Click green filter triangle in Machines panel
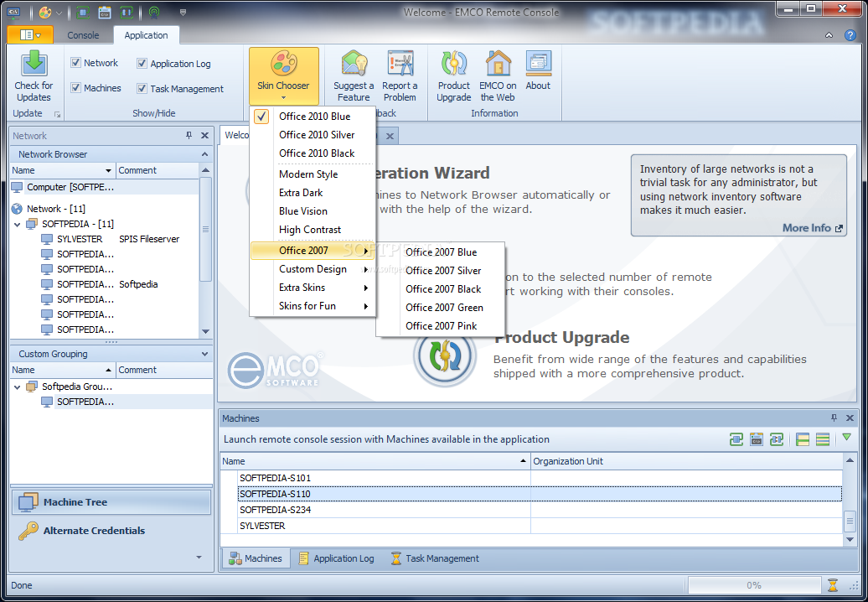This screenshot has height=602, width=868. [x=846, y=438]
